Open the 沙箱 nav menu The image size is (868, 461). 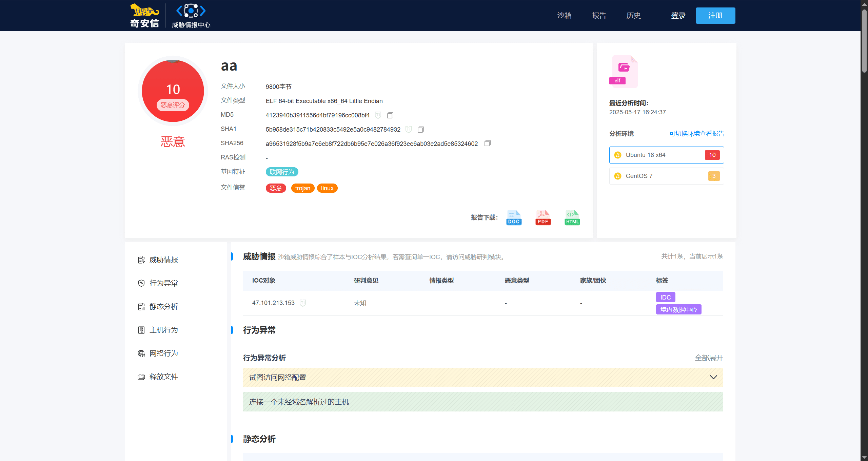coord(564,16)
